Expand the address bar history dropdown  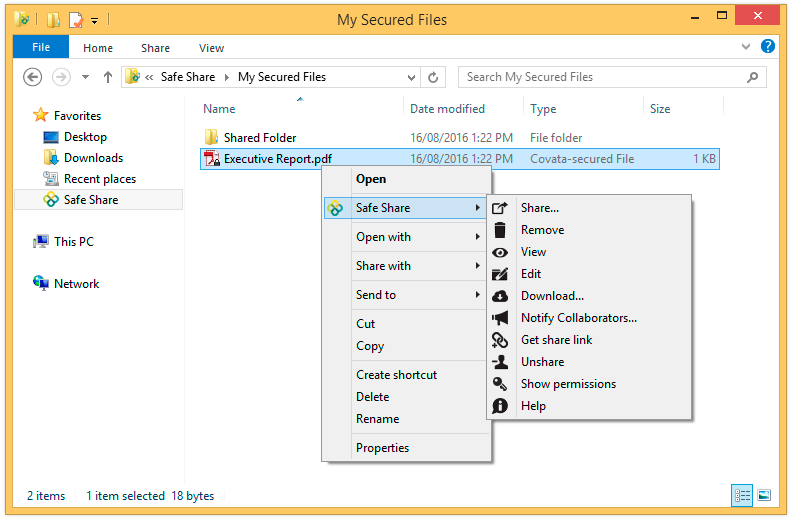411,77
